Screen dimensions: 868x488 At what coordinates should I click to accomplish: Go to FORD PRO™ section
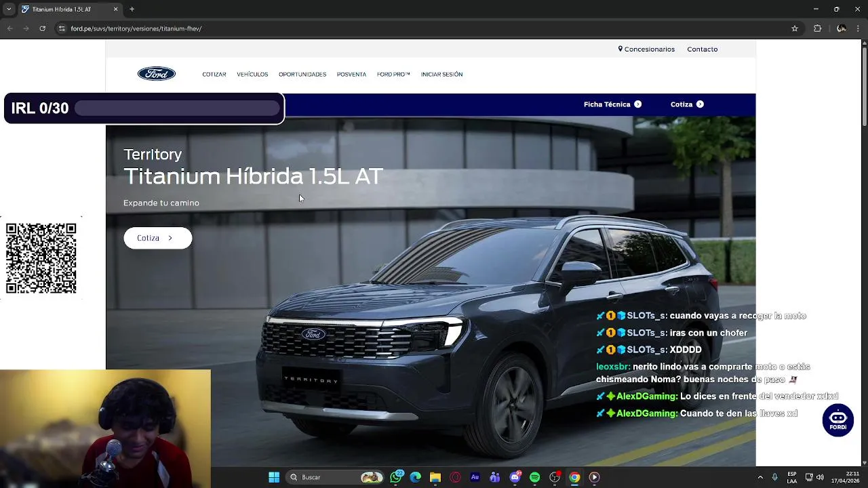click(393, 75)
